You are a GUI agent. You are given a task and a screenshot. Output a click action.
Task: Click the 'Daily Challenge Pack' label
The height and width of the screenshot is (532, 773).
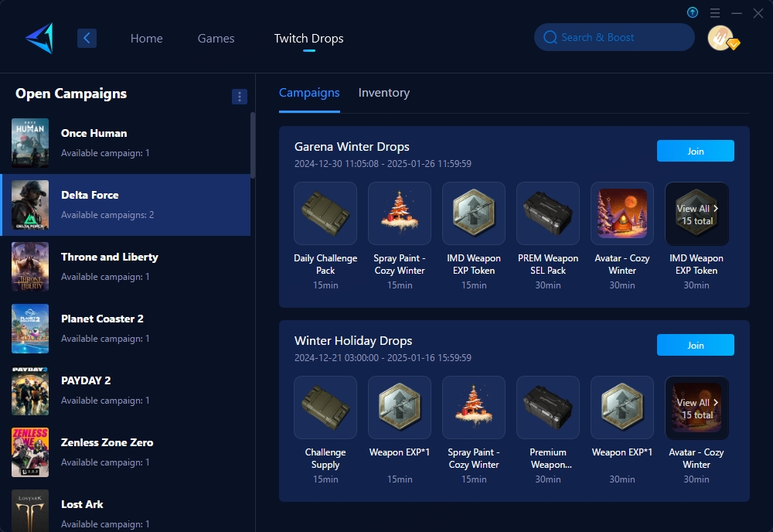325,264
